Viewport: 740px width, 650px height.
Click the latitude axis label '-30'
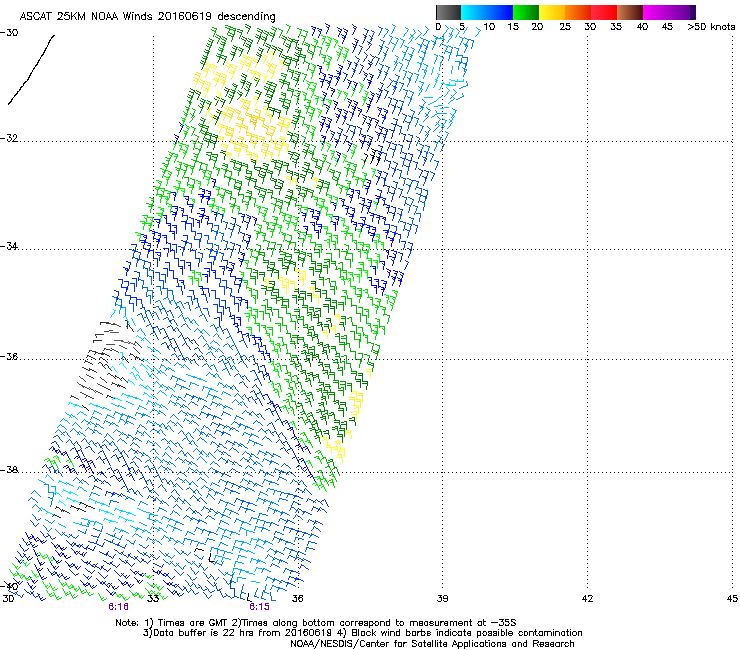[x=9, y=33]
